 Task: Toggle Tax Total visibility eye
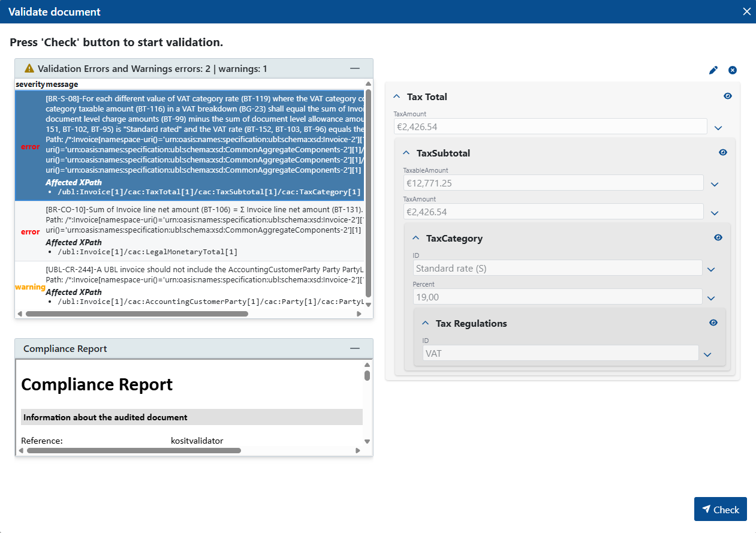(x=728, y=96)
